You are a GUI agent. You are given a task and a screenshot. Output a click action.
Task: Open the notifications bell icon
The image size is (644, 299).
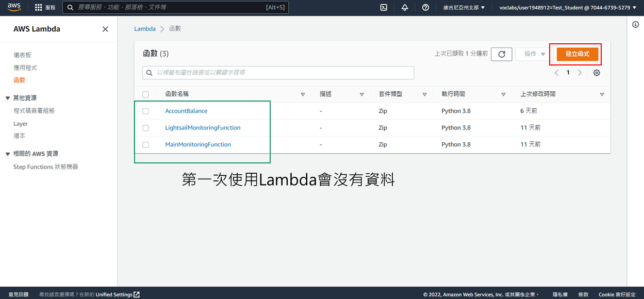(405, 8)
